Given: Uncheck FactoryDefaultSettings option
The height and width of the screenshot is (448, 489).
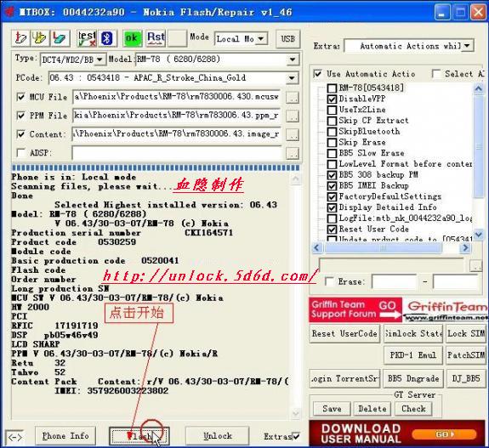Looking at the screenshot, I should pyautogui.click(x=332, y=197).
